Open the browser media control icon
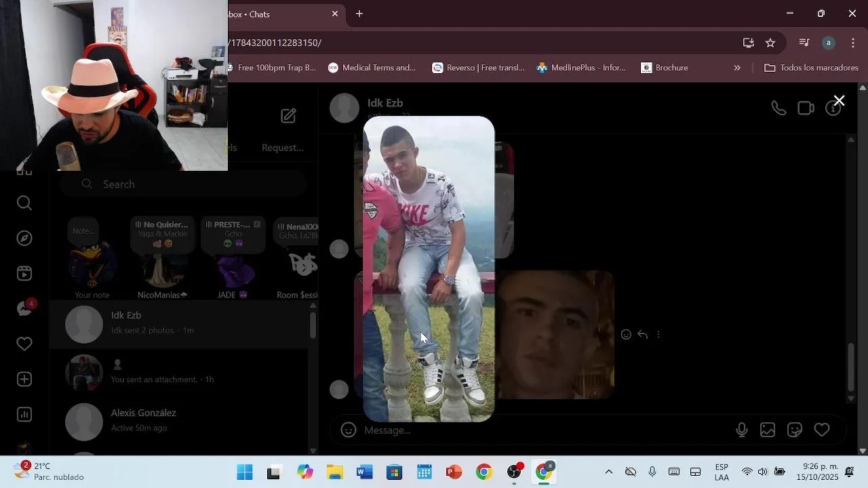Image resolution: width=868 pixels, height=488 pixels. tap(804, 43)
